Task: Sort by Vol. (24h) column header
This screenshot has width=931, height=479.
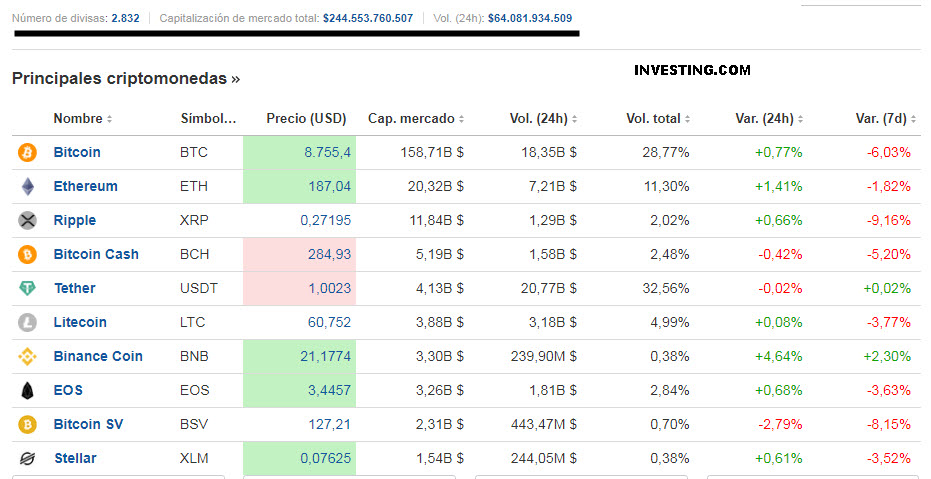Action: pyautogui.click(x=543, y=119)
